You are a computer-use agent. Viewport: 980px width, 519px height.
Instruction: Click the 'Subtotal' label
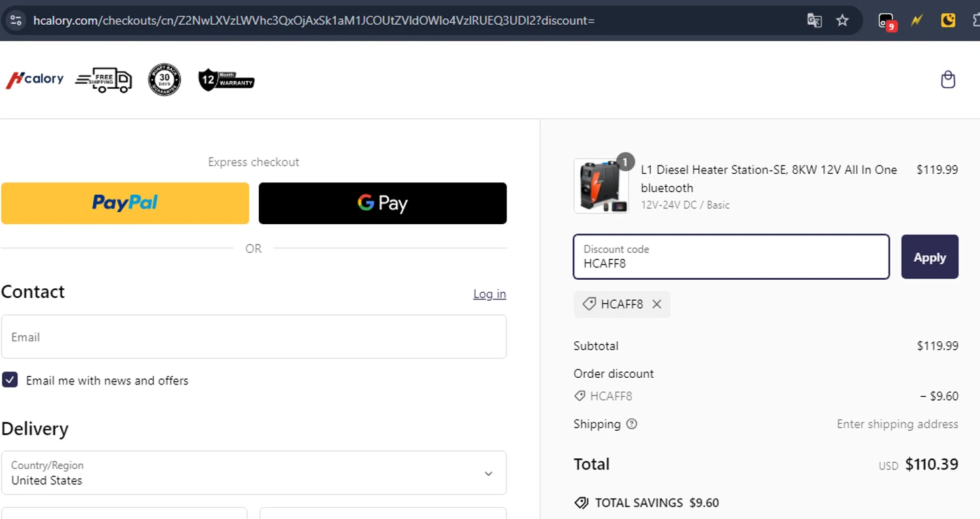coord(596,346)
